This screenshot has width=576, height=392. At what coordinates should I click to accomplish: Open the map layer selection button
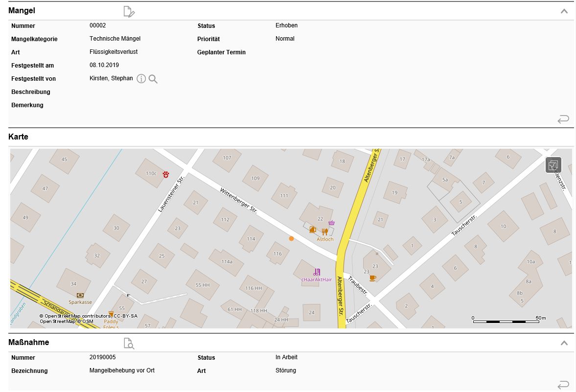tap(553, 165)
